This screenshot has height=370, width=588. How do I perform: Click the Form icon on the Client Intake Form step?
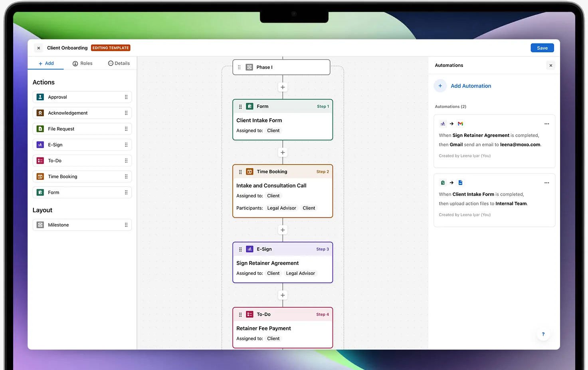click(x=249, y=106)
